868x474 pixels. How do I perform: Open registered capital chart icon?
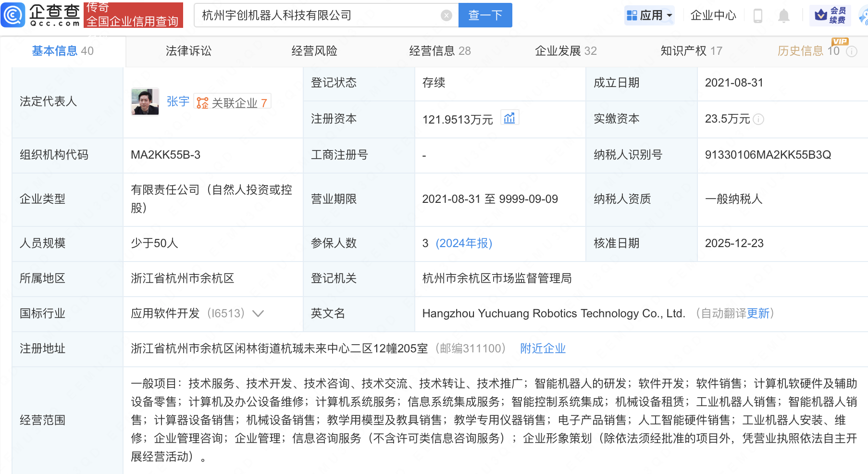[x=509, y=118]
